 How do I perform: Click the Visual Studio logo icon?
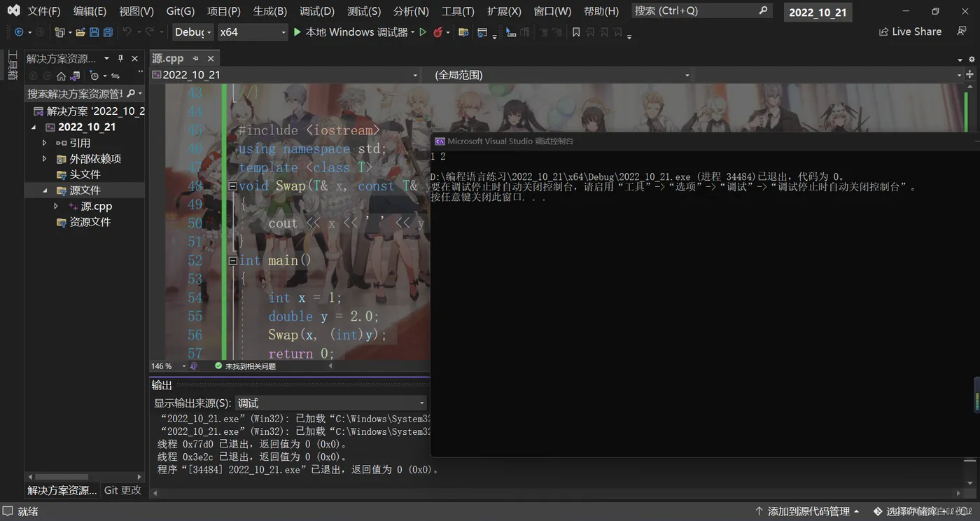[13, 11]
